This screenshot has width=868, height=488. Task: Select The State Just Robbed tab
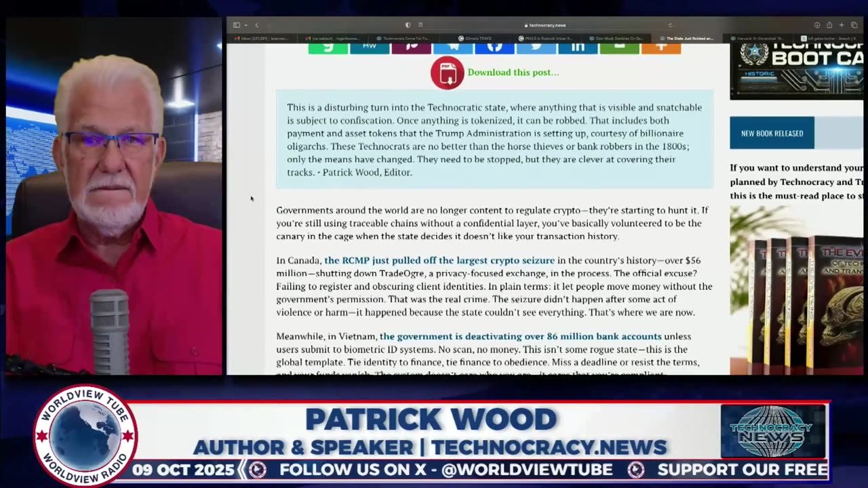[x=686, y=39]
